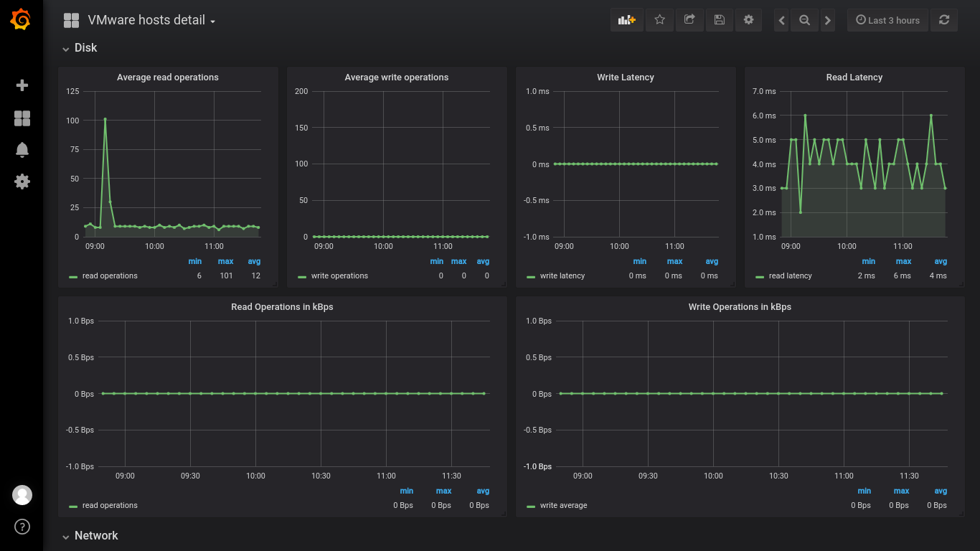Open Configuration gear in the sidebar
The image size is (980, 551).
tap(22, 182)
